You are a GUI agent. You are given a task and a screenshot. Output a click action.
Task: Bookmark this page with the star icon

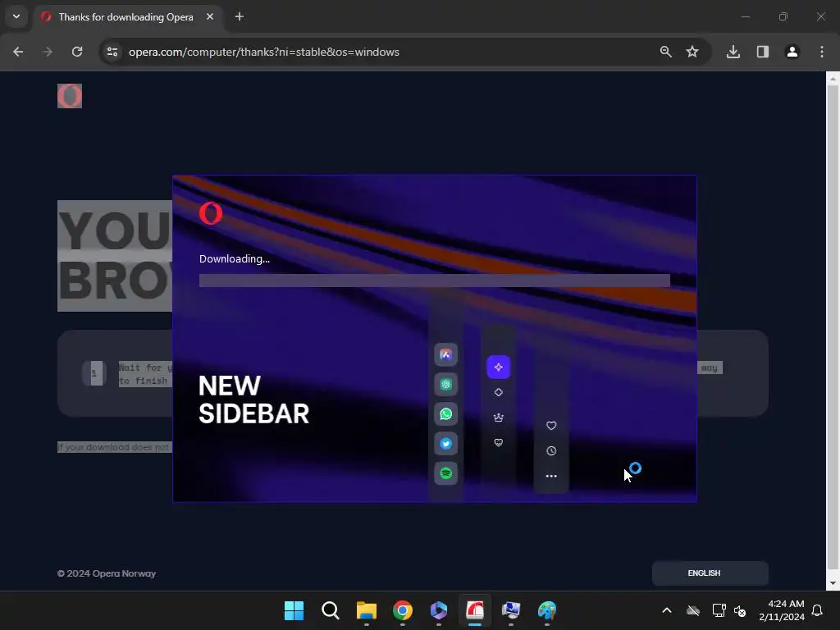(x=692, y=52)
